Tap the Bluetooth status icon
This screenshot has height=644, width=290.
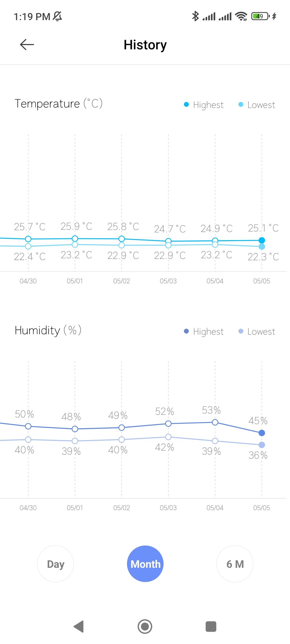pos(195,16)
